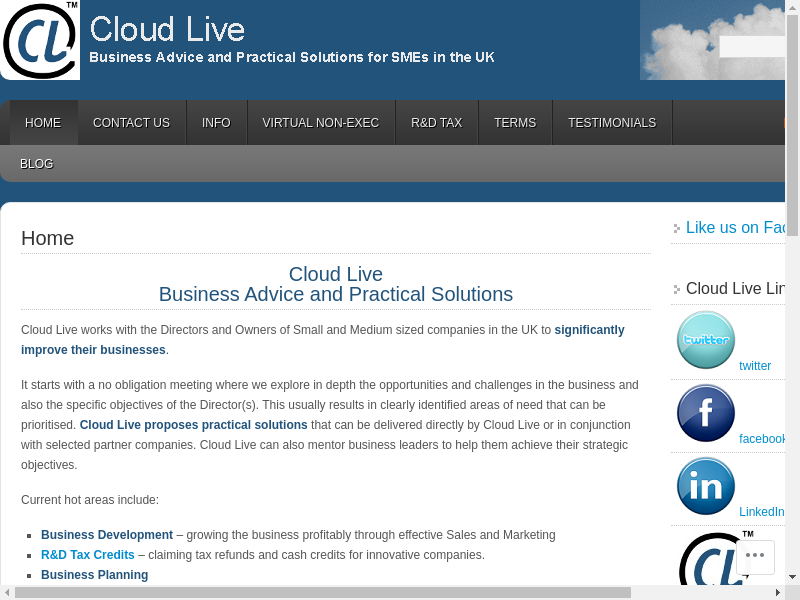This screenshot has height=600, width=800.
Task: Open the LinkedIn round icon
Action: pos(706,486)
